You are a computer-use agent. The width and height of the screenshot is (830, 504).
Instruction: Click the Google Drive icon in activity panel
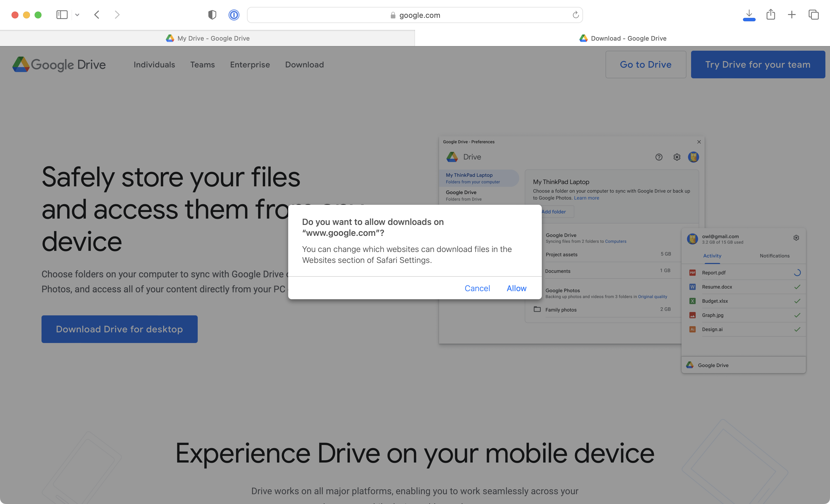coord(689,365)
